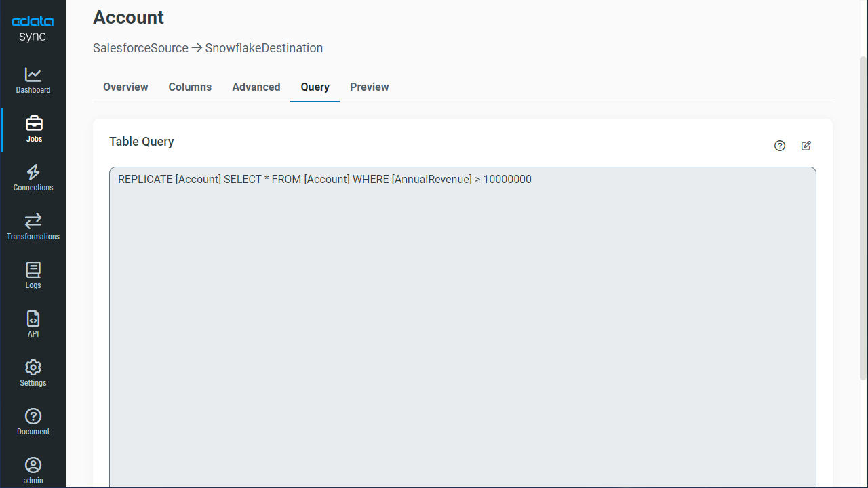Click the edit query pencil icon

pyautogui.click(x=806, y=146)
